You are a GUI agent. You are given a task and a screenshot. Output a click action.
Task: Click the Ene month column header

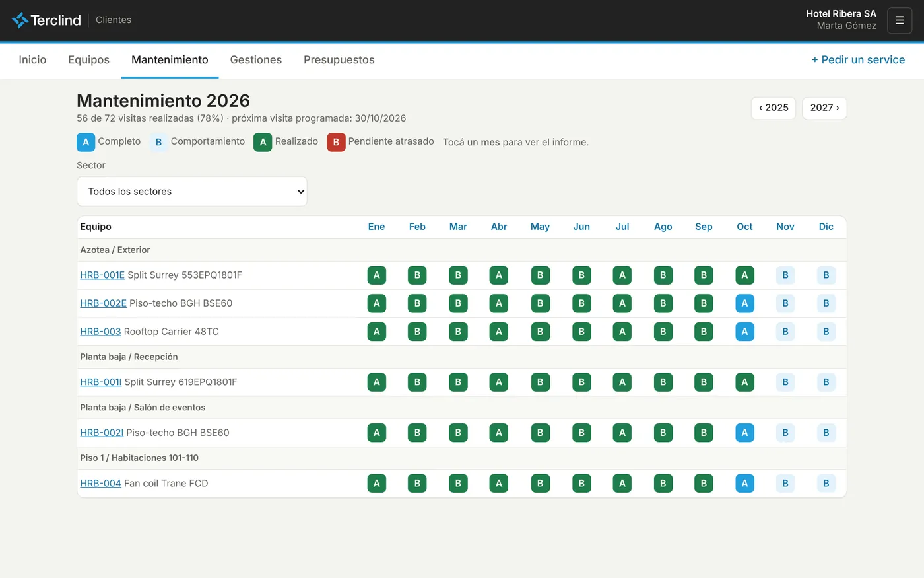point(376,227)
